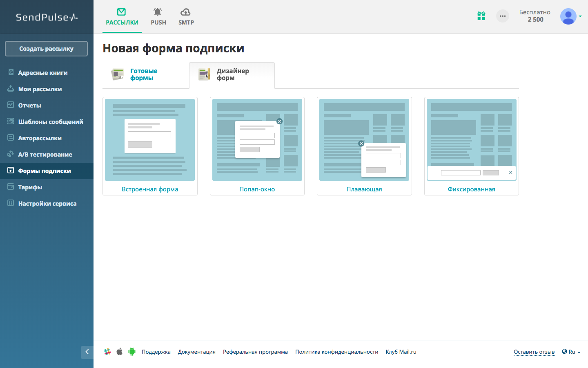Open A/B тестирование
This screenshot has width=588, height=368.
[45, 155]
